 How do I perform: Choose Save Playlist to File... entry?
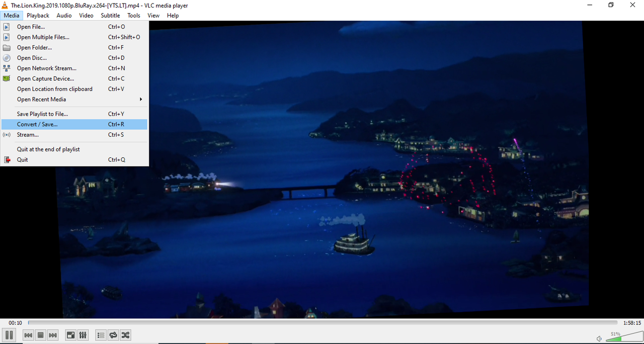pyautogui.click(x=74, y=114)
